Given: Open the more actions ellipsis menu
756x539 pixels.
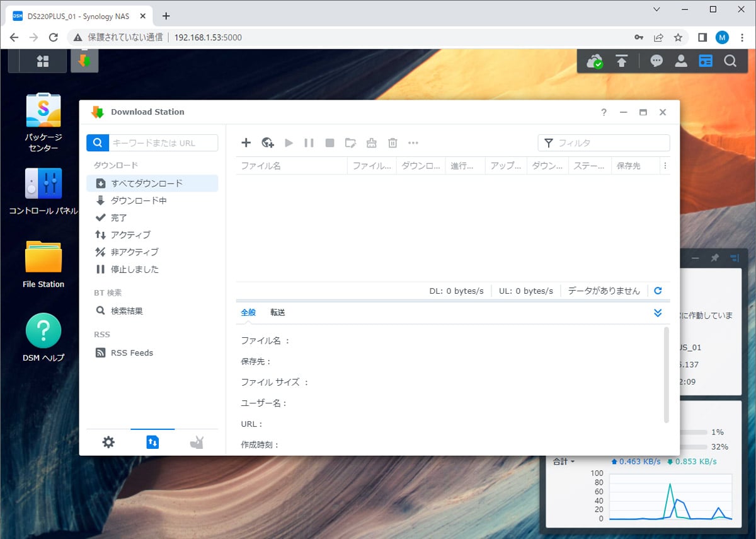Looking at the screenshot, I should click(x=413, y=143).
